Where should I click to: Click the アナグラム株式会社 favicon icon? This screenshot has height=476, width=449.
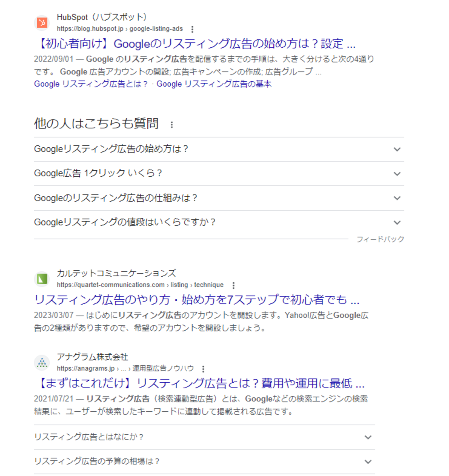tap(42, 363)
